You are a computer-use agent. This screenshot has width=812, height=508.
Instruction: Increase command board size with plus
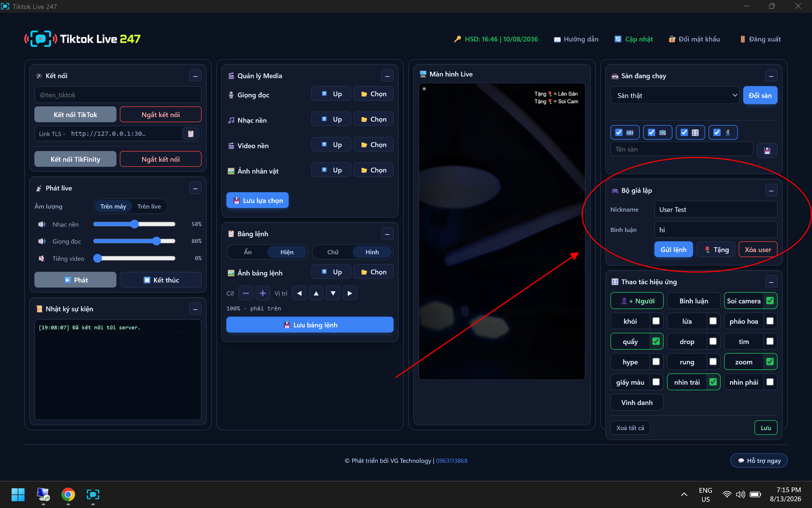coord(263,293)
